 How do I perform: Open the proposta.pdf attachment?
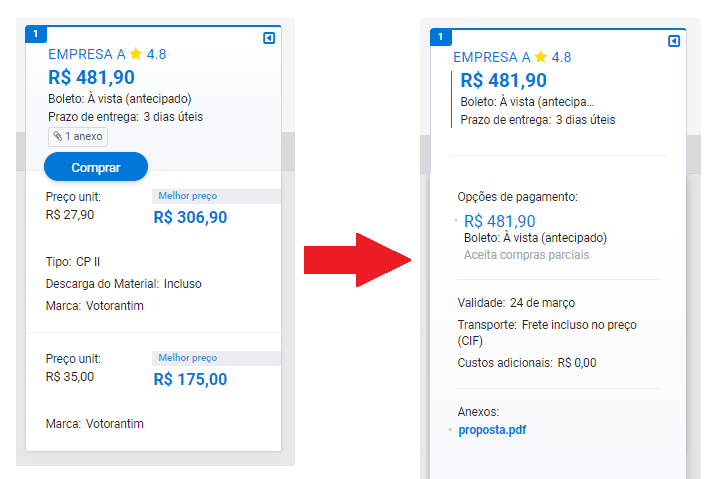tap(492, 430)
